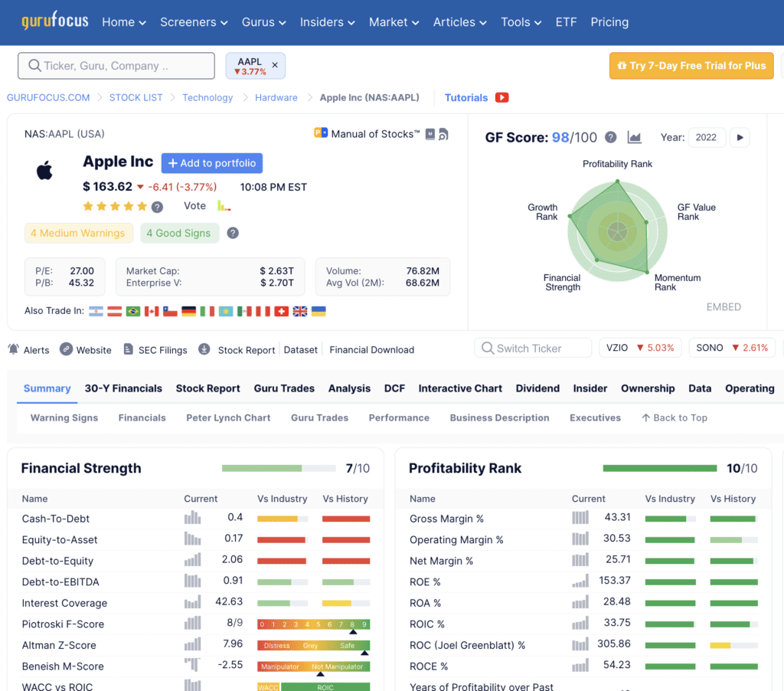
Task: Switch to the 30-Y Financials tab
Action: [x=123, y=388]
